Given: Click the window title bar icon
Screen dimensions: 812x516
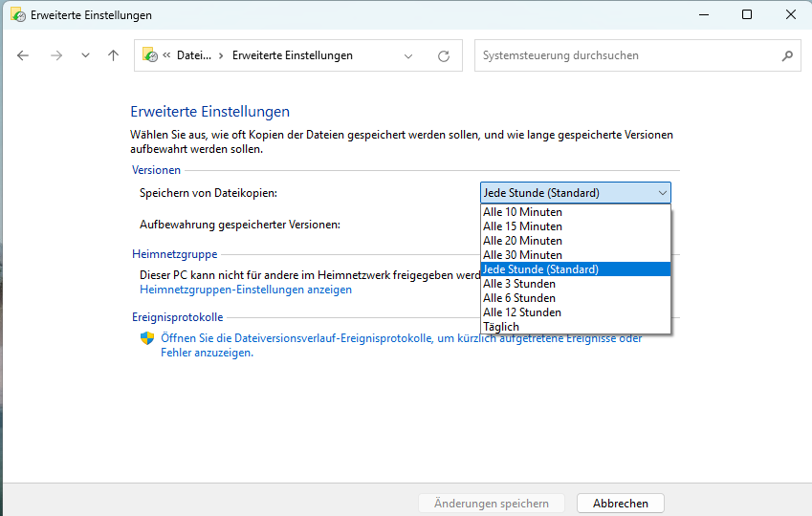Looking at the screenshot, I should pos(18,15).
